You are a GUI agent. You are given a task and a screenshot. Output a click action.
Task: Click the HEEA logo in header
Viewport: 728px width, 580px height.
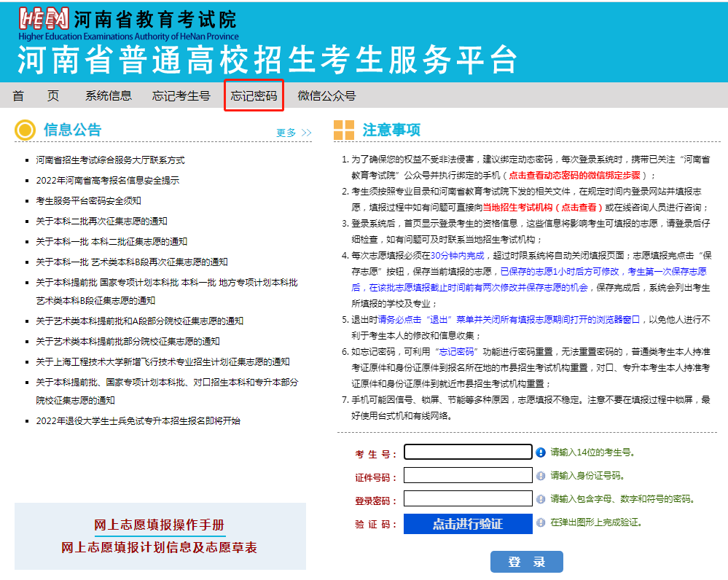(45, 20)
